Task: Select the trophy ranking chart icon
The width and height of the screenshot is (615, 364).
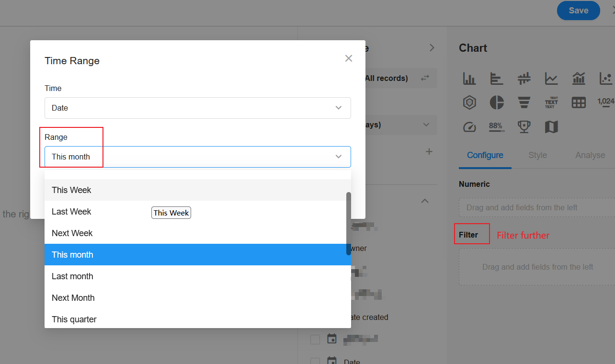Action: [x=524, y=127]
